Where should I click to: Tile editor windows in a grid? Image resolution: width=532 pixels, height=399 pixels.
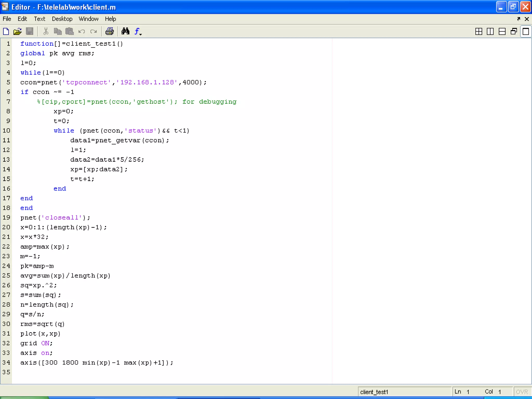click(x=478, y=31)
